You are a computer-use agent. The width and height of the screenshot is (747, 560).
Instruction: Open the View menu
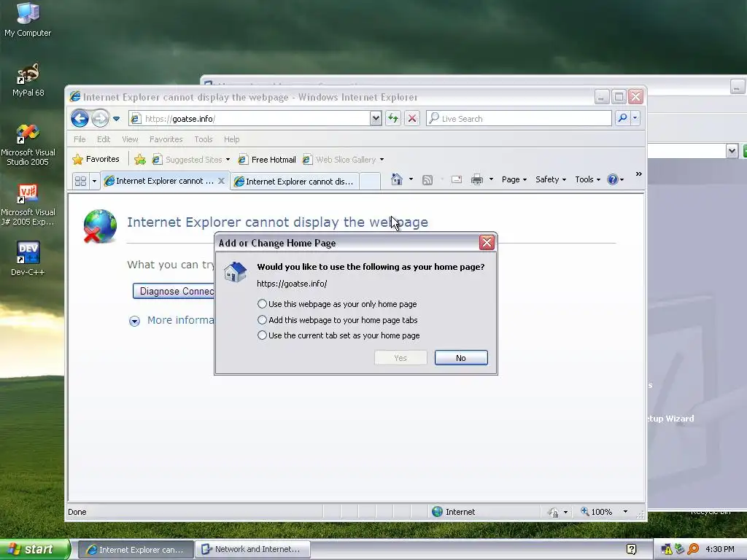point(130,139)
